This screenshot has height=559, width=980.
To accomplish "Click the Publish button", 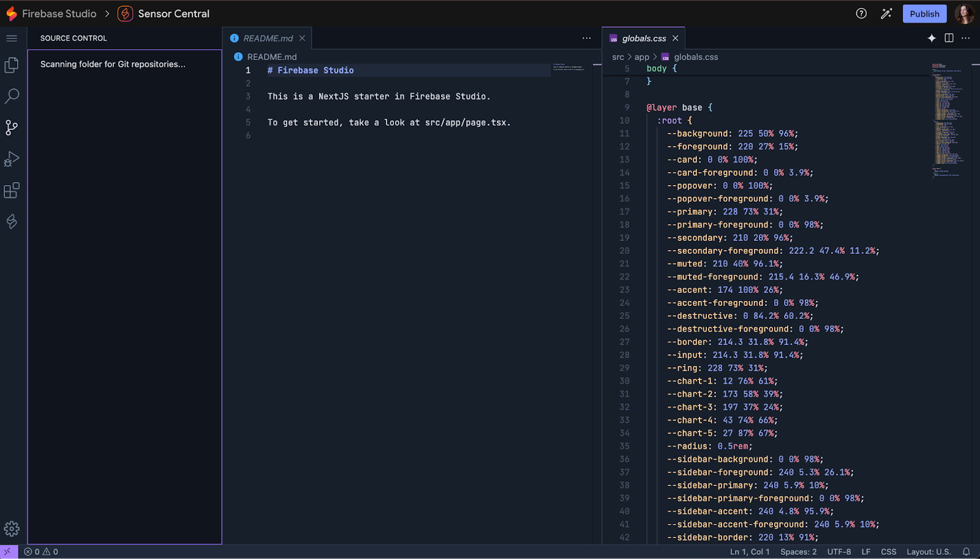I will tap(924, 13).
